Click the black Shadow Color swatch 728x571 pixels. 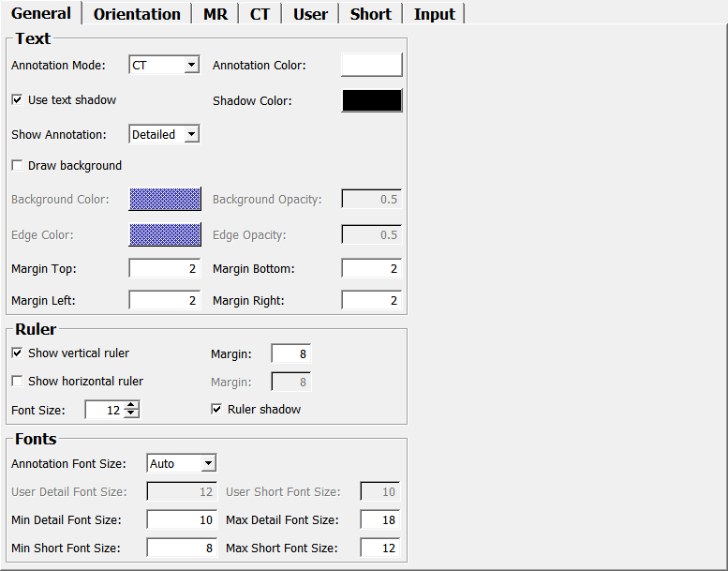tap(371, 100)
